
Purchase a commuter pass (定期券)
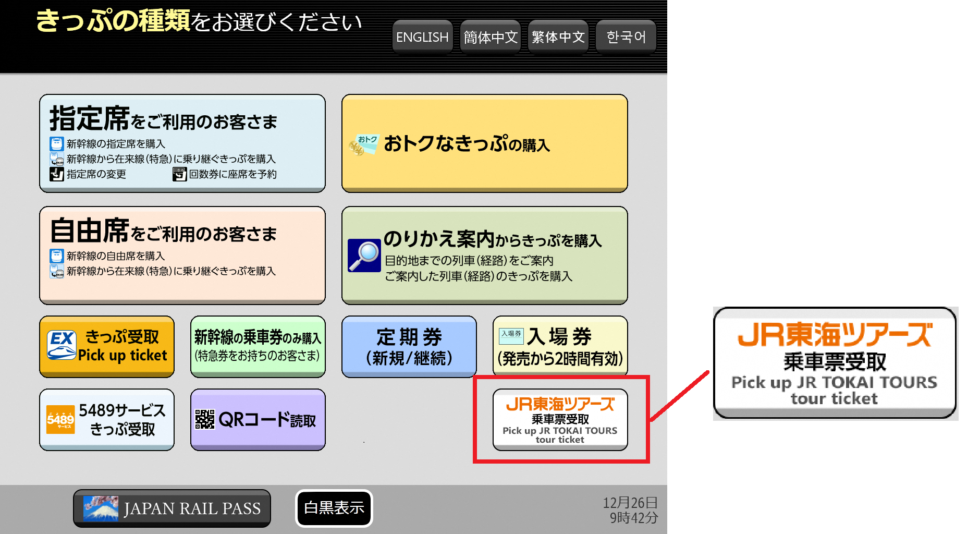click(x=409, y=346)
